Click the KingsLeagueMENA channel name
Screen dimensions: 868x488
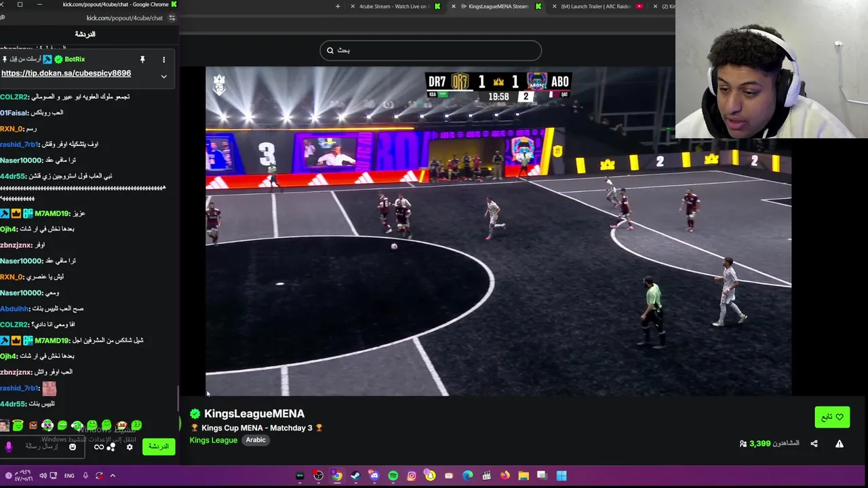click(x=254, y=413)
